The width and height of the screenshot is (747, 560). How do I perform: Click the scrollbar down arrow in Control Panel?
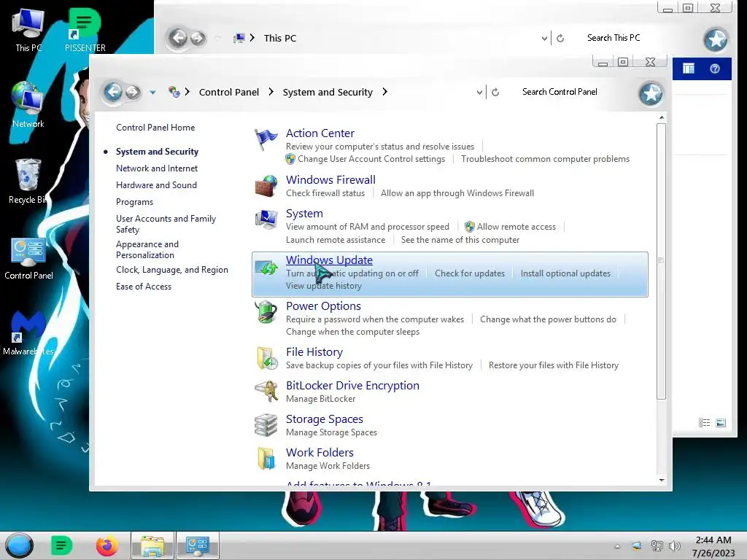pyautogui.click(x=661, y=480)
